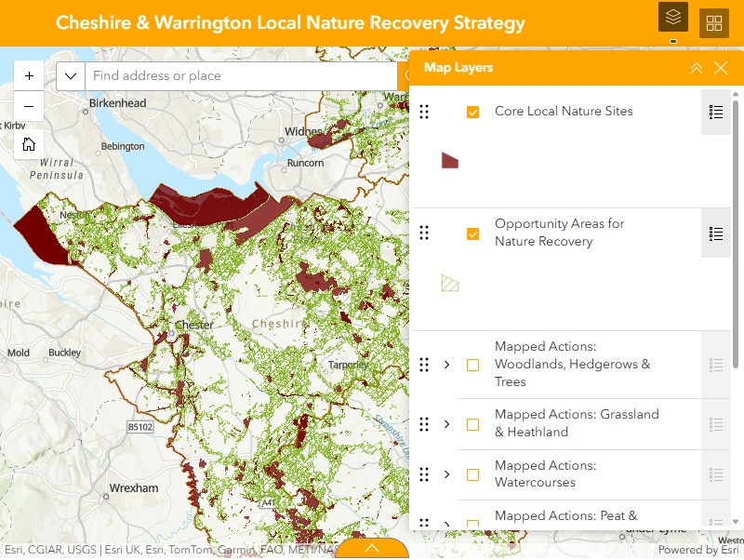The image size is (744, 560).
Task: Select the red Core Local Nature Sites swatch
Action: click(x=449, y=159)
